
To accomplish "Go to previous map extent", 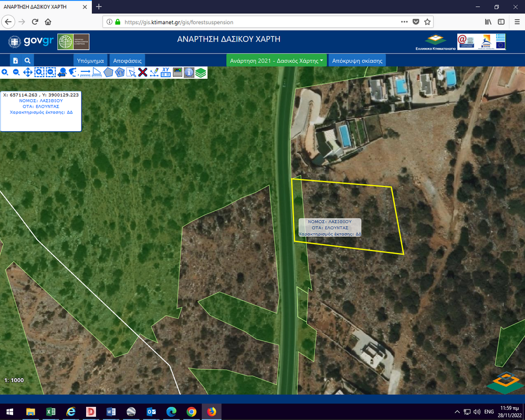I will pos(62,72).
